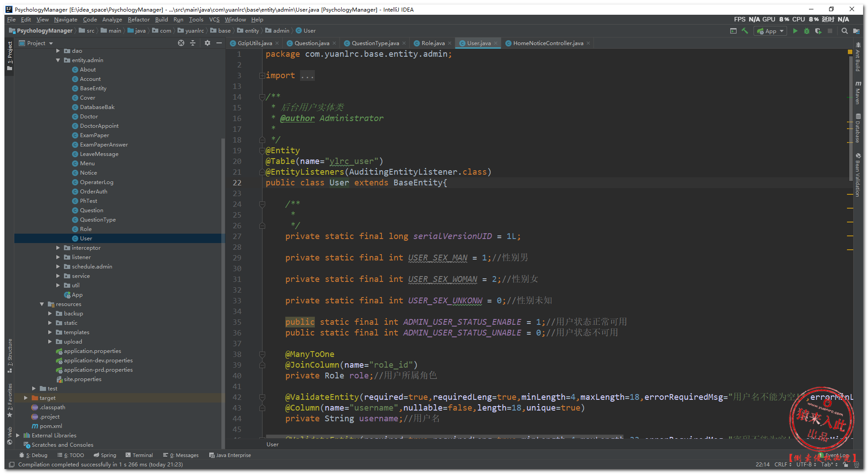Screen dimensions: 868x474
Task: Expand External Libraries node
Action: [x=17, y=436]
